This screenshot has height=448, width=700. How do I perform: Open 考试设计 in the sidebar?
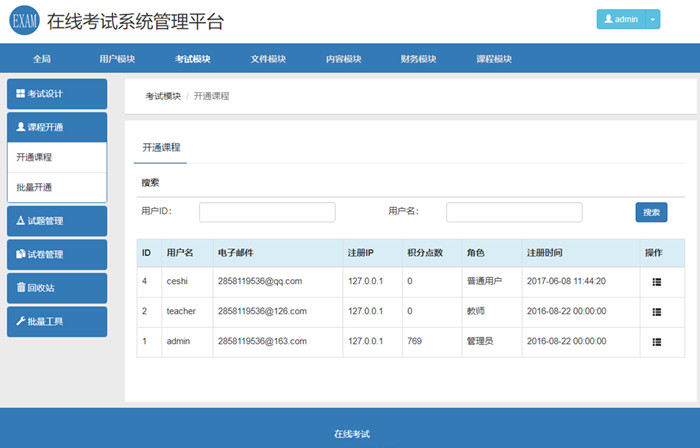pyautogui.click(x=56, y=94)
